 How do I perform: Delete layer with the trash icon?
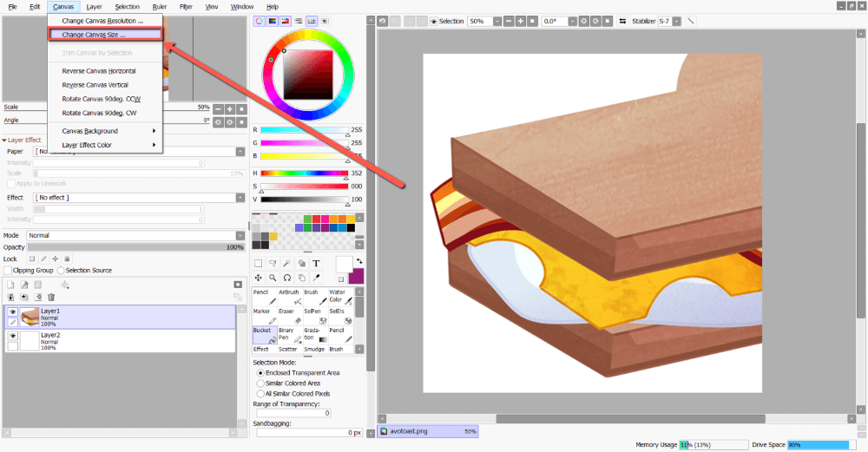pos(51,297)
